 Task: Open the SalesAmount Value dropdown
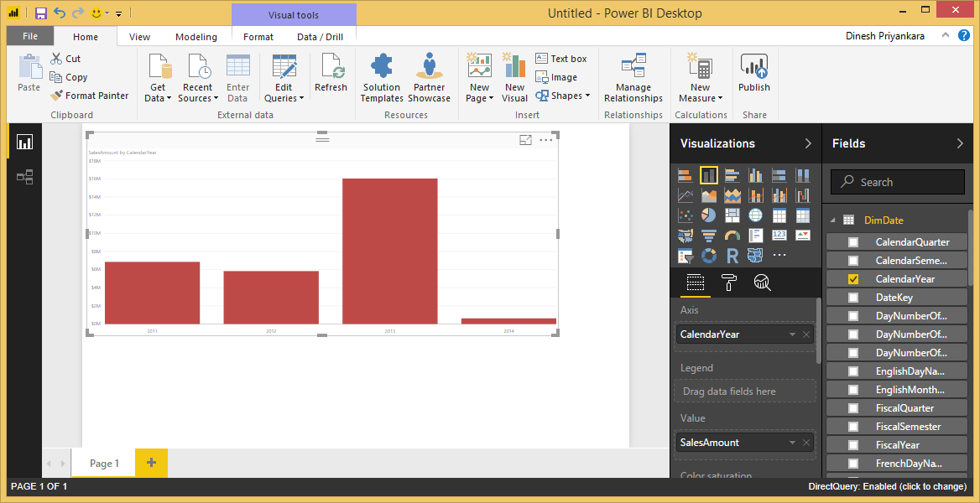coord(792,442)
